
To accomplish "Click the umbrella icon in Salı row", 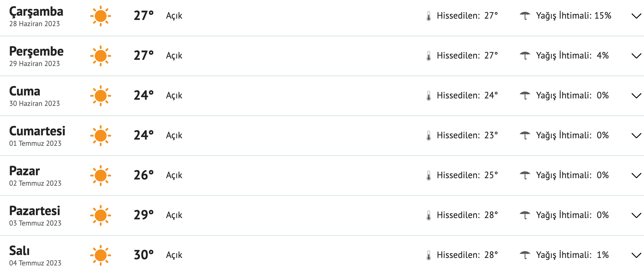I will 525,255.
